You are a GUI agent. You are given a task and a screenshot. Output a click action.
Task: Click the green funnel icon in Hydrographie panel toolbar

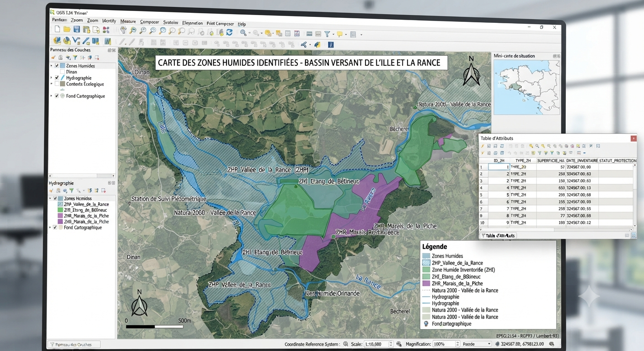point(71,191)
